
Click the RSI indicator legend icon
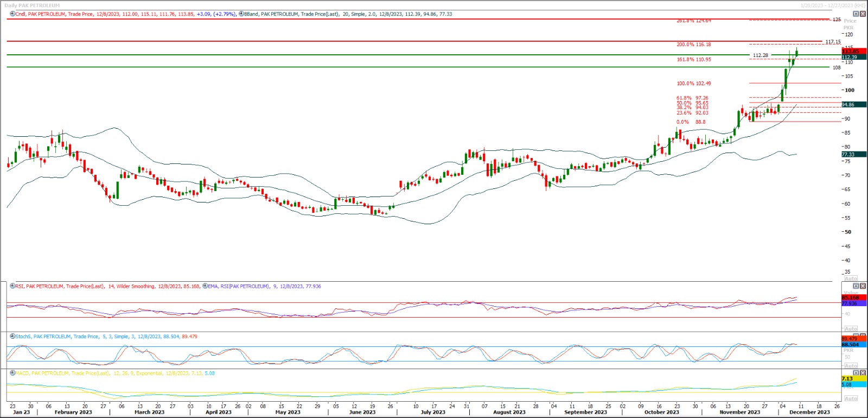(x=12, y=286)
